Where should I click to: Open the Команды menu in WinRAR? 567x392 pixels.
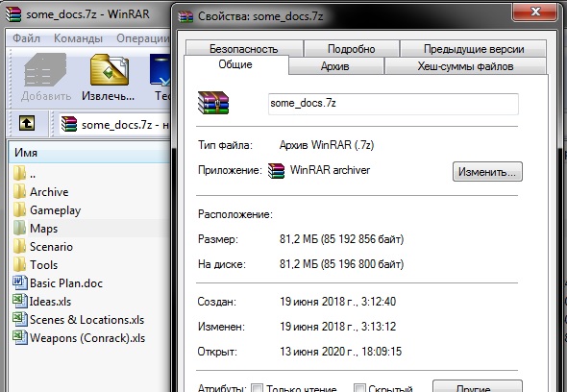point(78,38)
